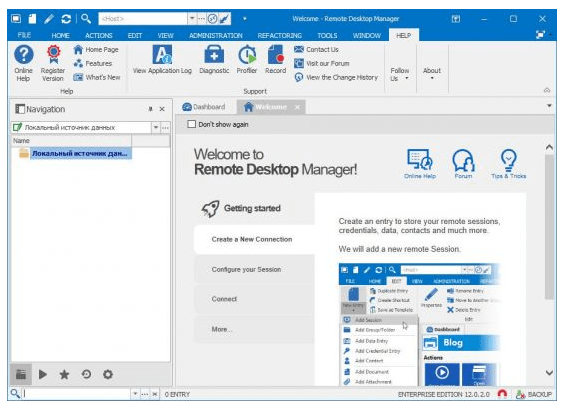The width and height of the screenshot is (563, 408).
Task: Close the Welcome tab
Action: 297,107
